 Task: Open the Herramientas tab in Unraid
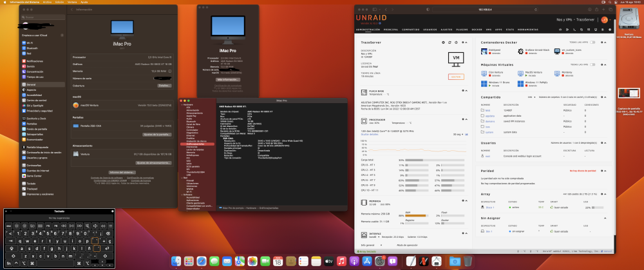528,30
